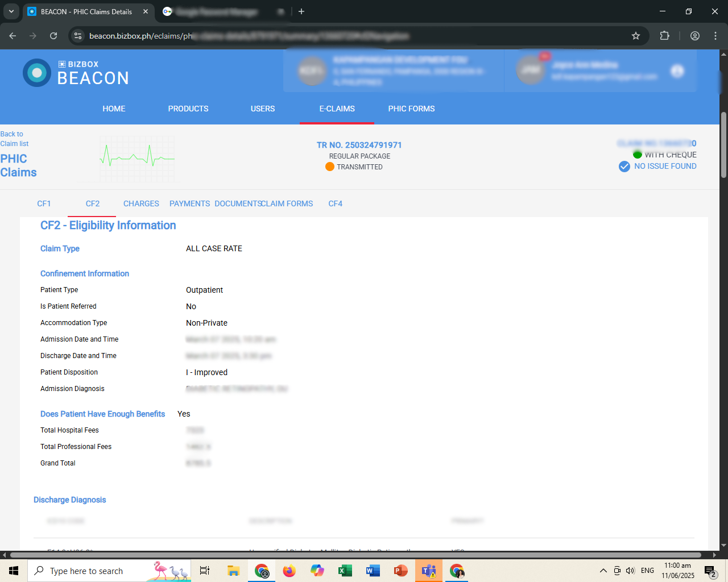Screen dimensions: 728x582
Task: Click the Does Patient Have Enough Benefits label
Action: 102,414
